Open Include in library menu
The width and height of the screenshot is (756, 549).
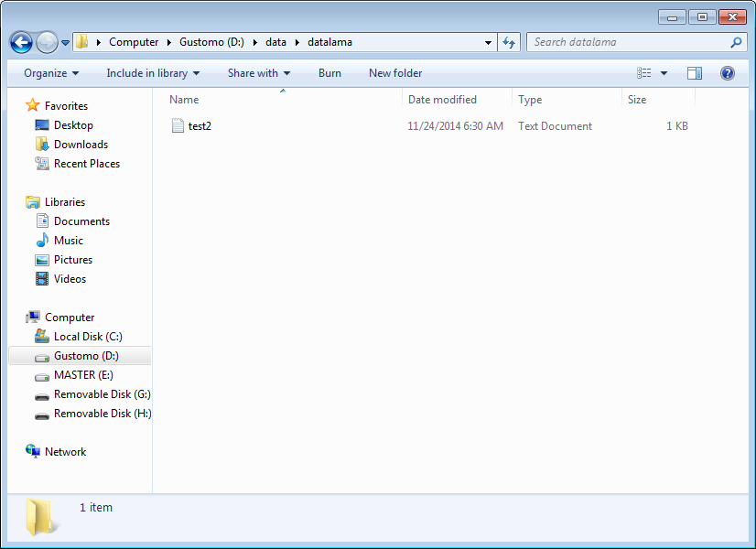point(153,73)
